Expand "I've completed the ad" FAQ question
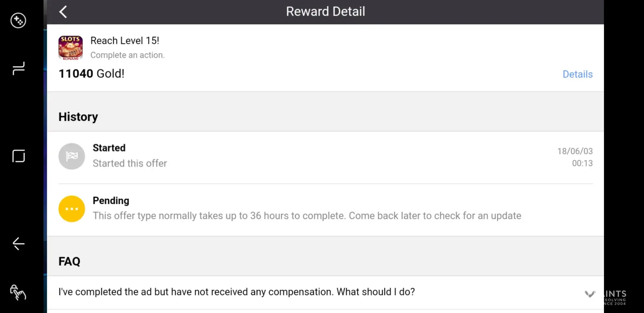This screenshot has height=313, width=644. 236,292
